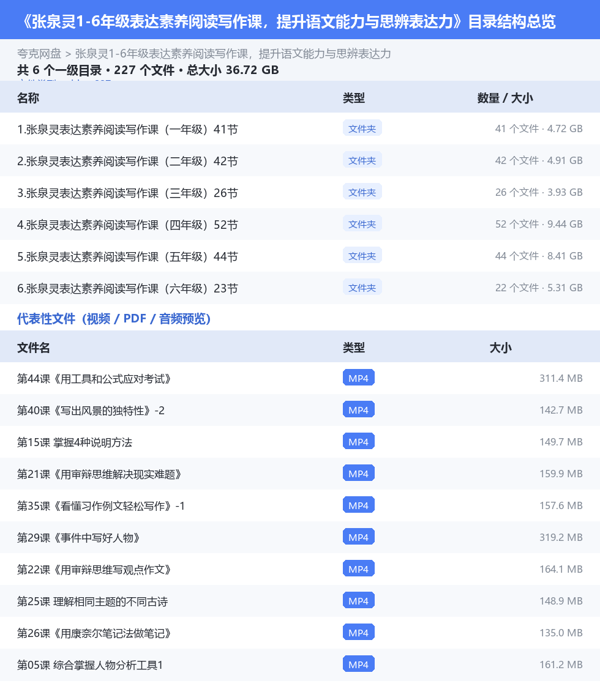The image size is (600, 700).
Task: Click the MP4 badge for 第35课
Action: 359,505
